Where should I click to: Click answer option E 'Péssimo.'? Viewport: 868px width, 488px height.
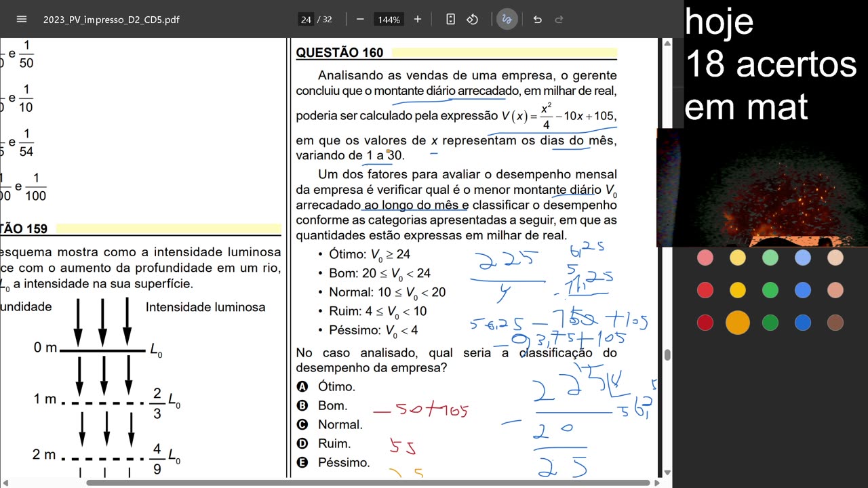[334, 462]
